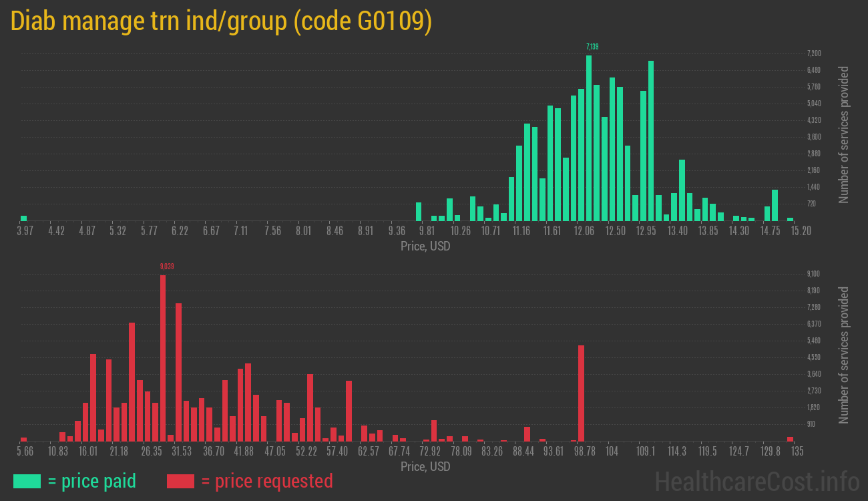Open the HealthcareCost.info watermark link
The width and height of the screenshot is (868, 501).
pos(756,481)
